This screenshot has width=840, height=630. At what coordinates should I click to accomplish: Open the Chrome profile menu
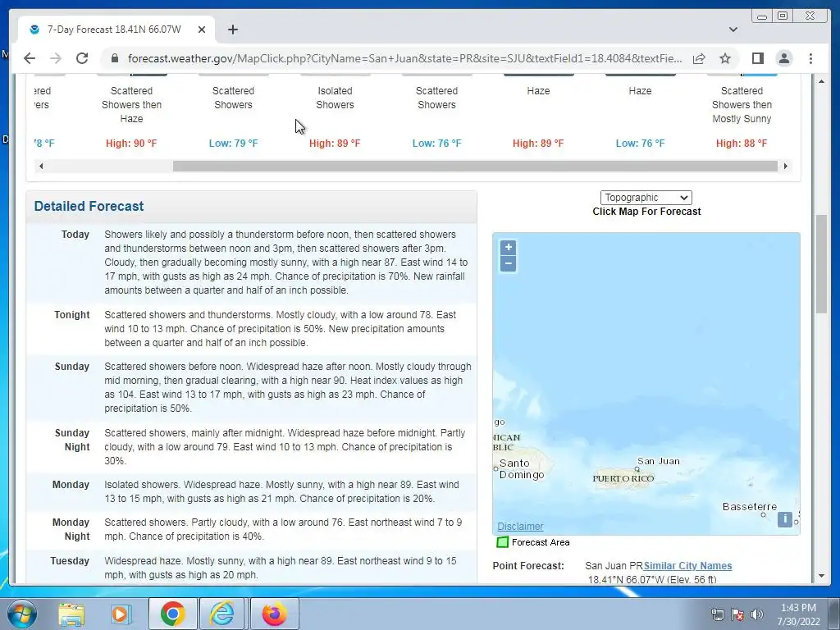click(783, 58)
